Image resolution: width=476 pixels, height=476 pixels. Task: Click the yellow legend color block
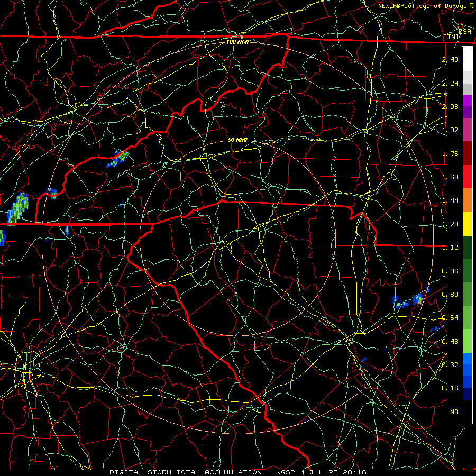click(x=467, y=224)
